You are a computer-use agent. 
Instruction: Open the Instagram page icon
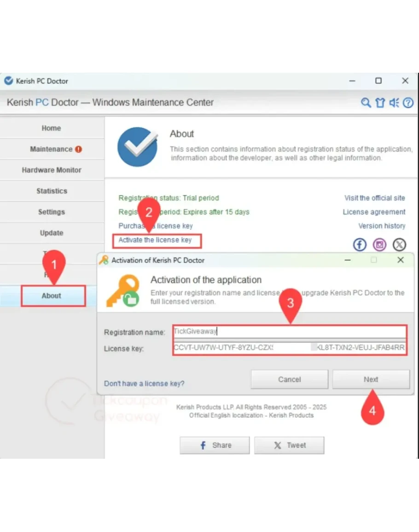coord(379,244)
